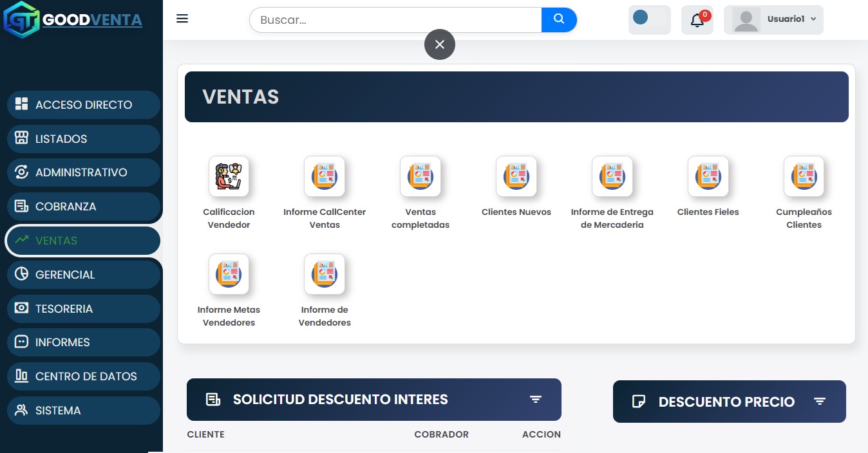Open the notifications bell
Image resolution: width=868 pixels, height=453 pixels.
pyautogui.click(x=697, y=20)
